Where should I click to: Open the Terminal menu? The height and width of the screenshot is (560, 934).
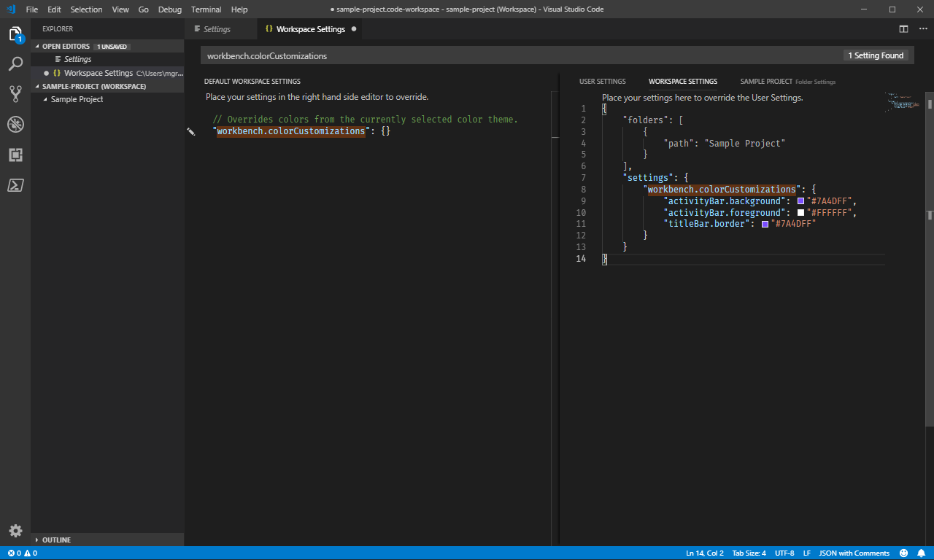(x=207, y=9)
